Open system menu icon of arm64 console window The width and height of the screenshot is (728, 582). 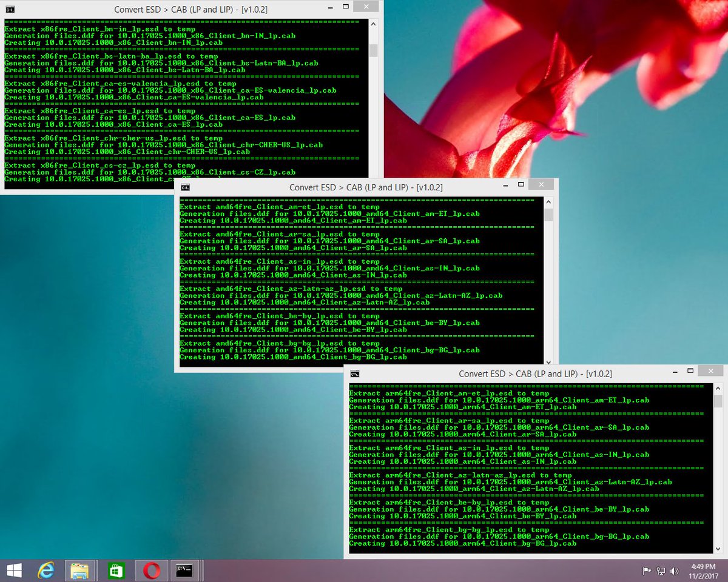pyautogui.click(x=355, y=374)
